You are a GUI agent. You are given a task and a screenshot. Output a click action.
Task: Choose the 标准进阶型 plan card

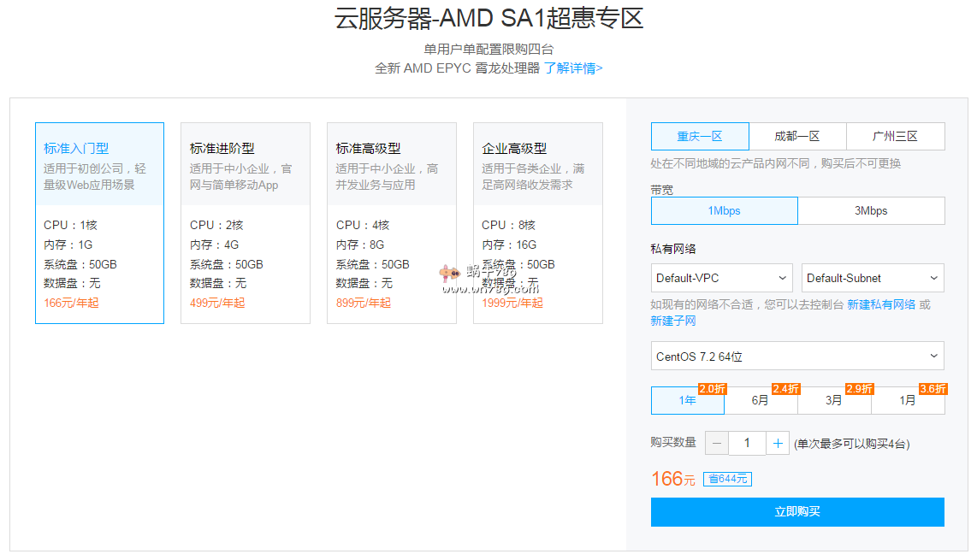[246, 223]
